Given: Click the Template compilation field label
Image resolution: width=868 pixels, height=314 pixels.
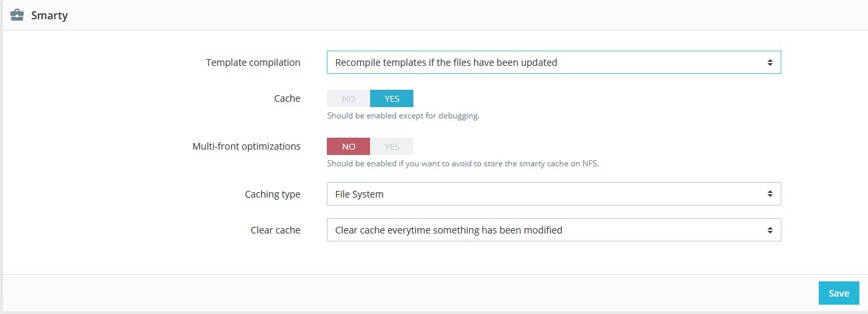Looking at the screenshot, I should tap(253, 63).
